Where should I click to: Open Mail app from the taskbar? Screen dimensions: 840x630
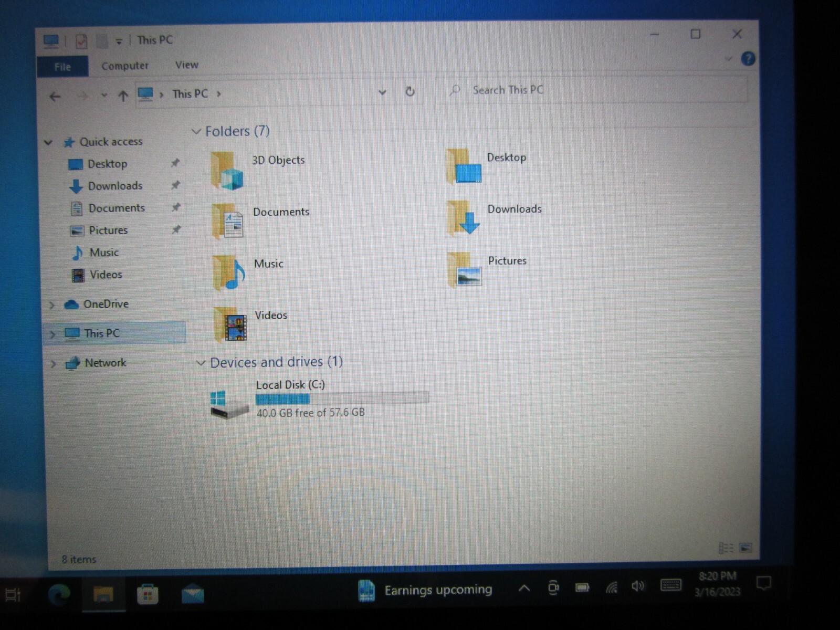(x=193, y=594)
